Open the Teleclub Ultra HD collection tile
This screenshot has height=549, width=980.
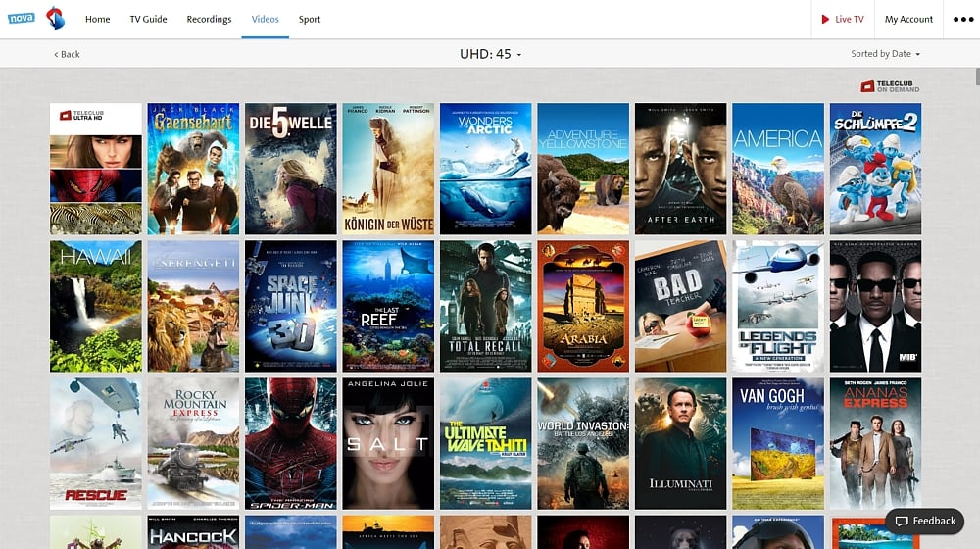click(96, 169)
